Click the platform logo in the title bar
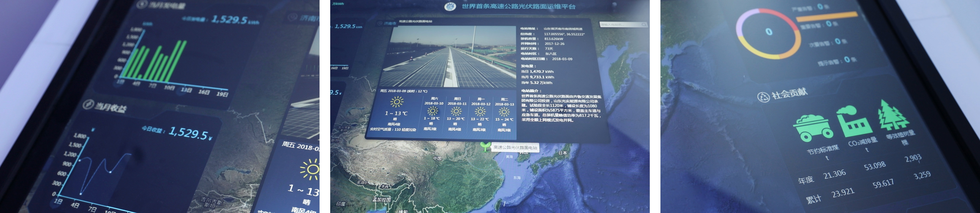 (x=450, y=6)
